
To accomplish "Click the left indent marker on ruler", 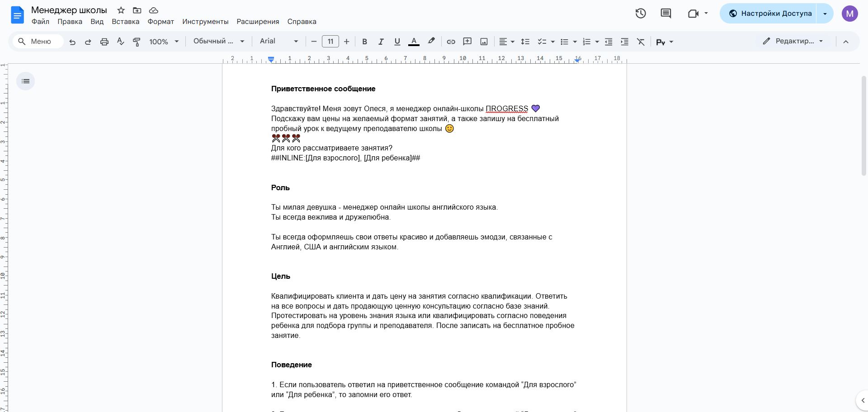I will pos(271,60).
